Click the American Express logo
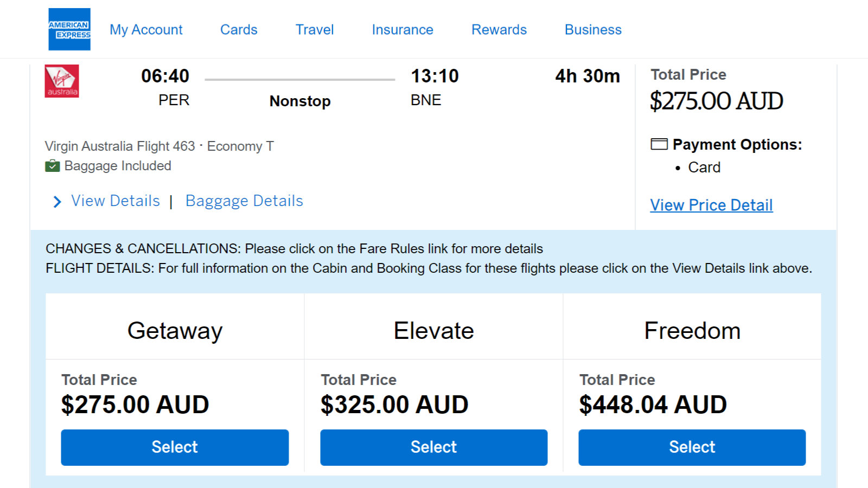This screenshot has width=868, height=488. (x=69, y=29)
